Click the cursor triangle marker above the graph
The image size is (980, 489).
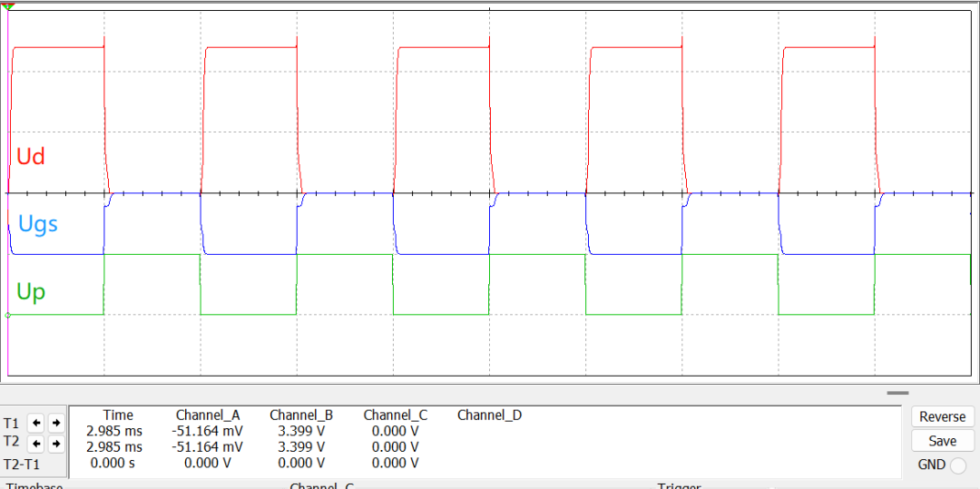coord(8,5)
